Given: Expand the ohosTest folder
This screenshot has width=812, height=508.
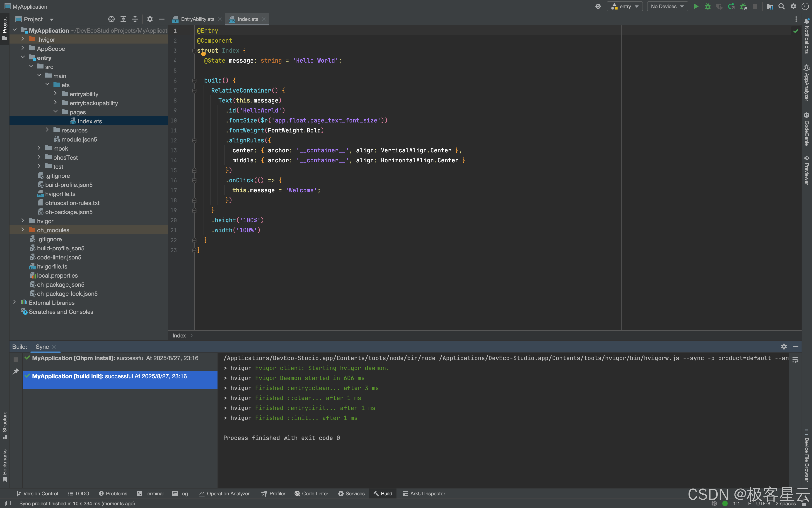Looking at the screenshot, I should coord(39,157).
